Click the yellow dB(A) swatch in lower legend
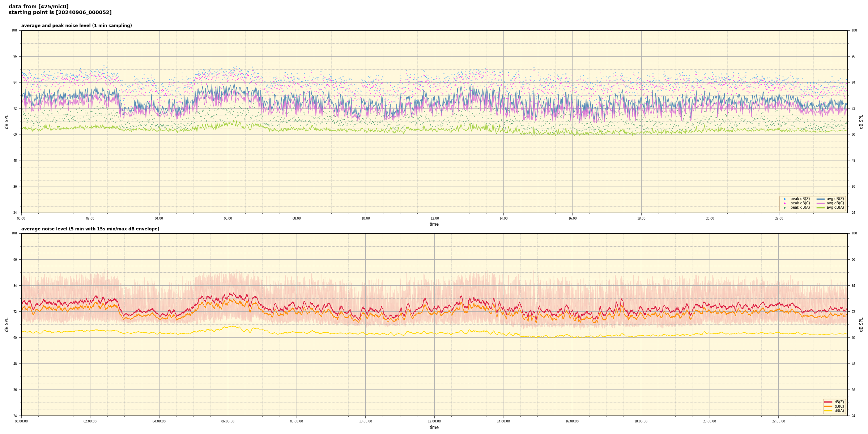This screenshot has height=434, width=868. 828,410
